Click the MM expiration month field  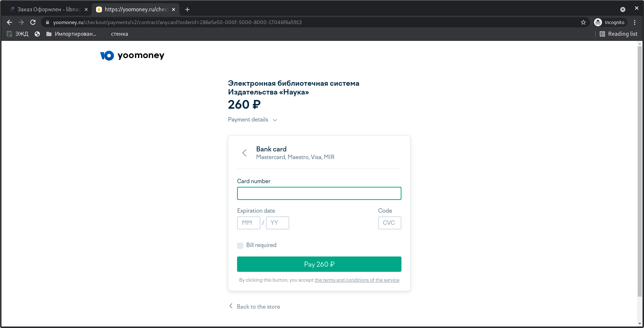[x=249, y=223]
